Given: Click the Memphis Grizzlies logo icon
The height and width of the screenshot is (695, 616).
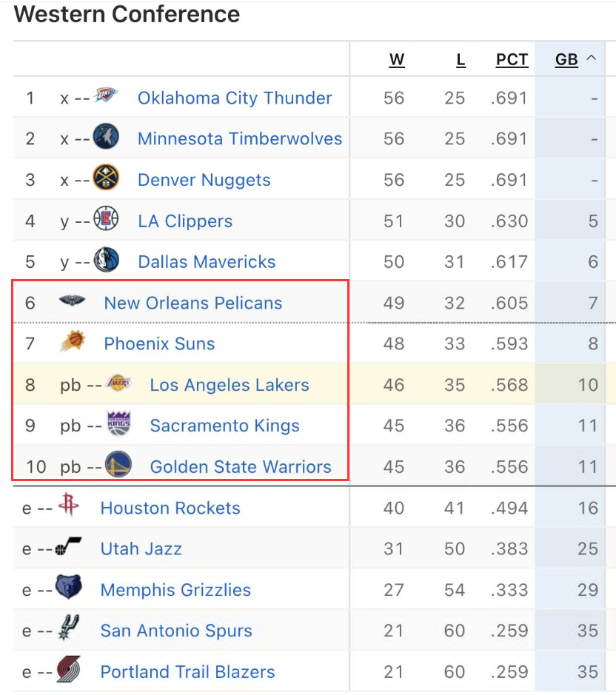Looking at the screenshot, I should (x=68, y=588).
